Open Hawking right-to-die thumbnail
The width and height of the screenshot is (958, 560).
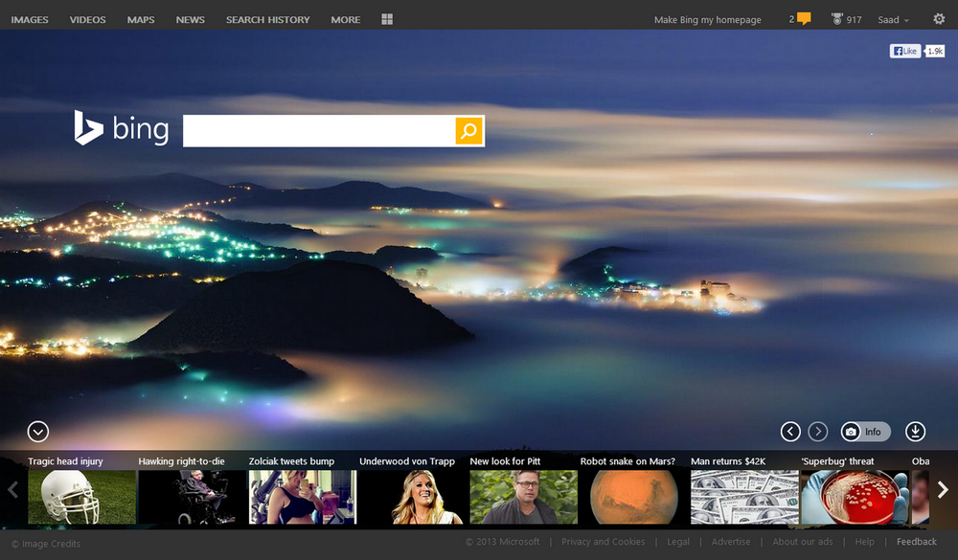[x=193, y=497]
